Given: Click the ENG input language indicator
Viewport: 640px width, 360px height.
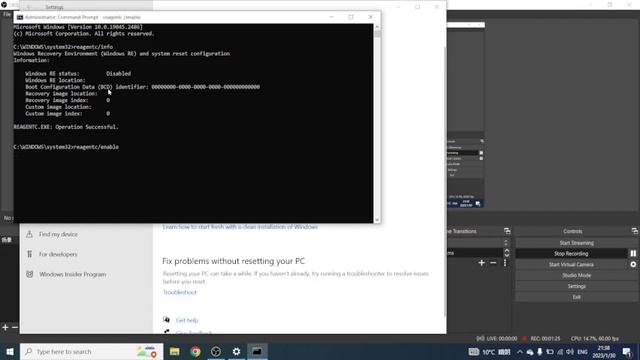Looking at the screenshot, I should click(x=582, y=352).
